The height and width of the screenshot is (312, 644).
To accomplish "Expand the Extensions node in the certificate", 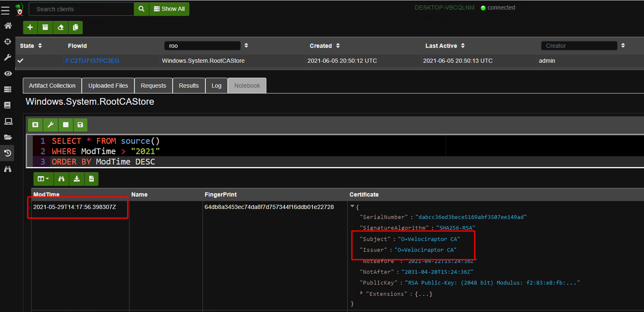I will point(361,293).
